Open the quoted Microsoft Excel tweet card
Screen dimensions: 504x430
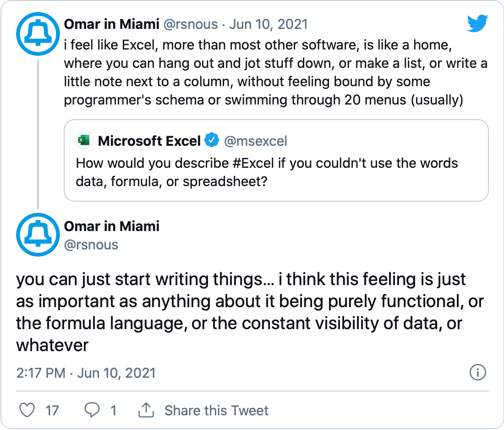point(276,160)
